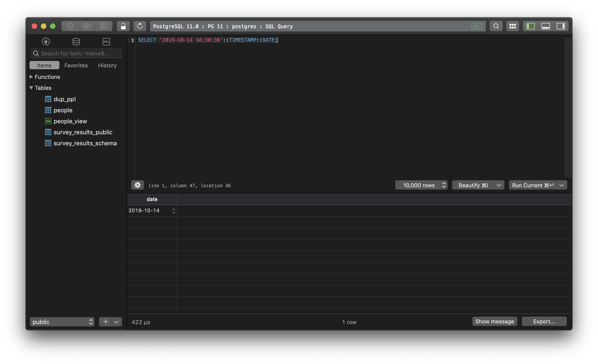Click the Run Current query button

[x=533, y=185]
